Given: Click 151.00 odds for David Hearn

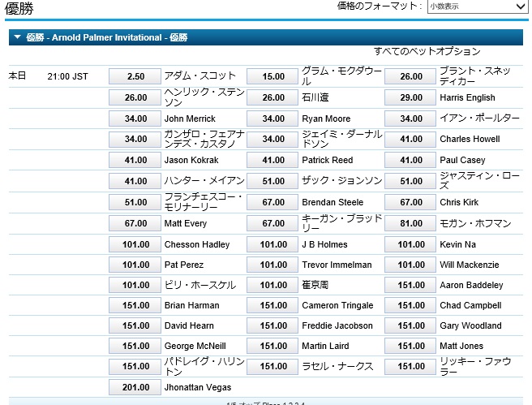Looking at the screenshot, I should click(135, 325).
